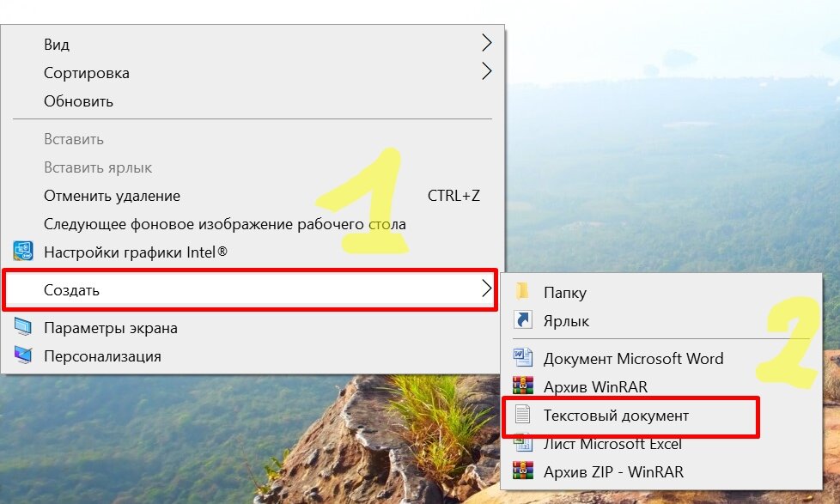
Task: Click the Excel sheet icon
Action: [x=523, y=443]
